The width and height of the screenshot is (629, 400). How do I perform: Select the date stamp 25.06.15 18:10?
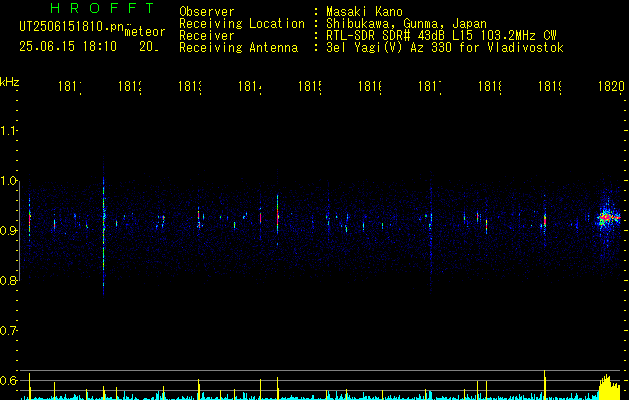pyautogui.click(x=68, y=47)
